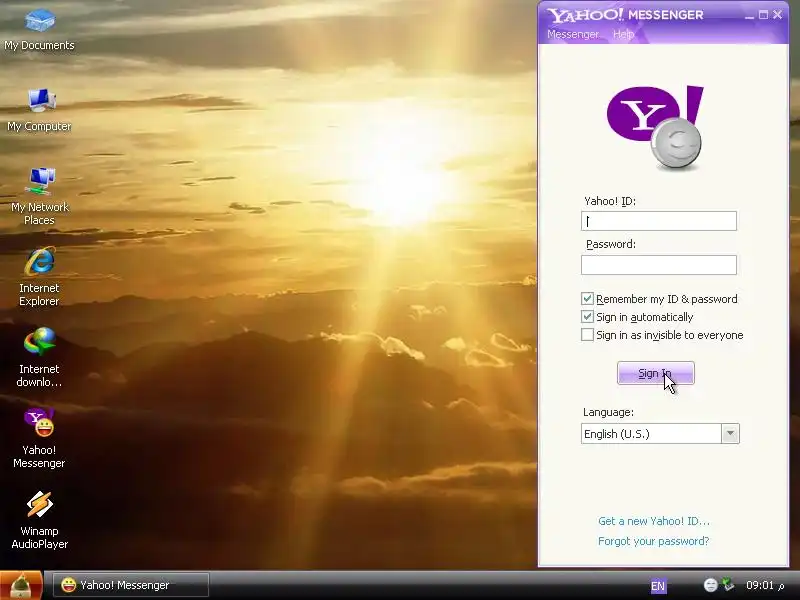Maximize the Yahoo! Messenger window
The height and width of the screenshot is (600, 800).
point(763,15)
